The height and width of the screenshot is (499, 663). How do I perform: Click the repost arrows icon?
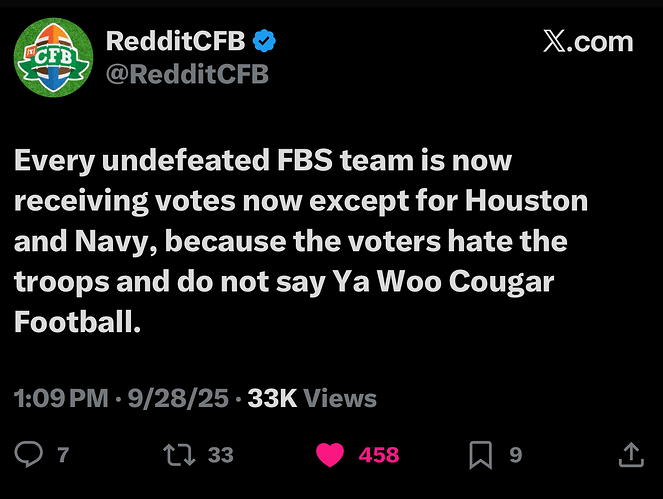[x=179, y=455]
